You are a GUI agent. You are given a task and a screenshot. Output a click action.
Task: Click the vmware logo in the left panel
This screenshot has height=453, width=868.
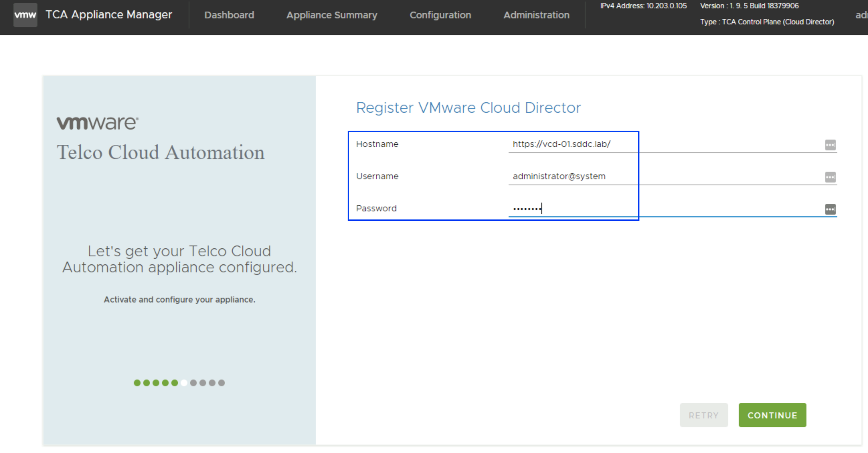(x=97, y=123)
